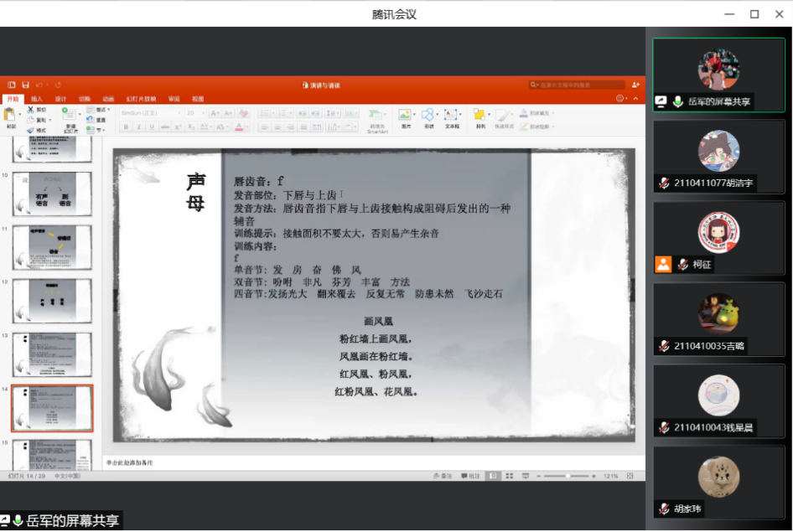Click the Paste clipboard icon
The height and width of the screenshot is (532, 793).
pyautogui.click(x=11, y=116)
